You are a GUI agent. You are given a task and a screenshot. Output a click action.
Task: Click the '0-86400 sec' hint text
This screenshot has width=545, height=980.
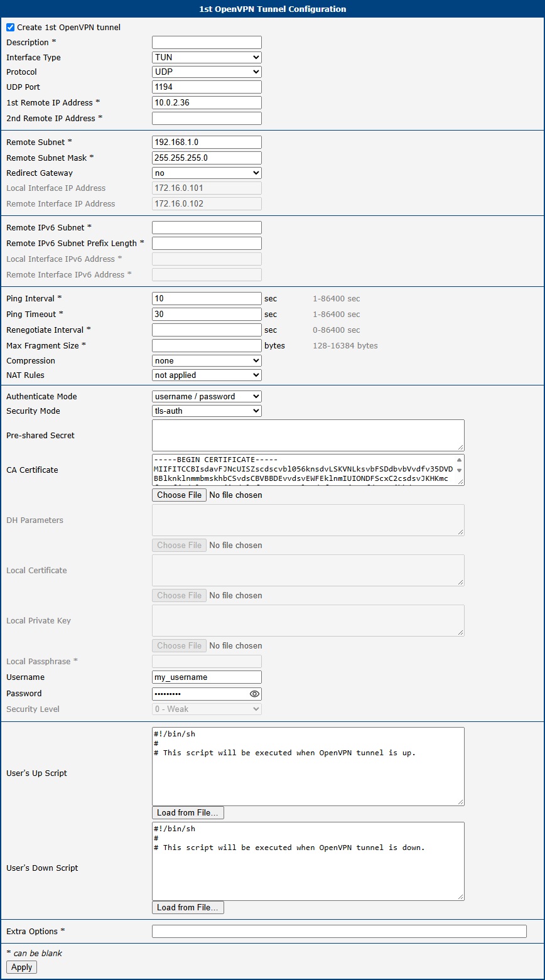[337, 330]
